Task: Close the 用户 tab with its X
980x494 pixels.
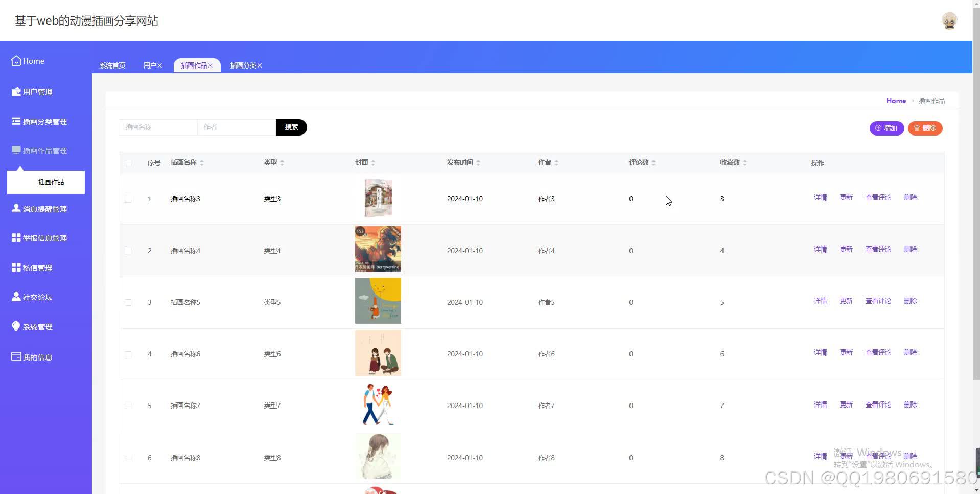Action: point(160,65)
